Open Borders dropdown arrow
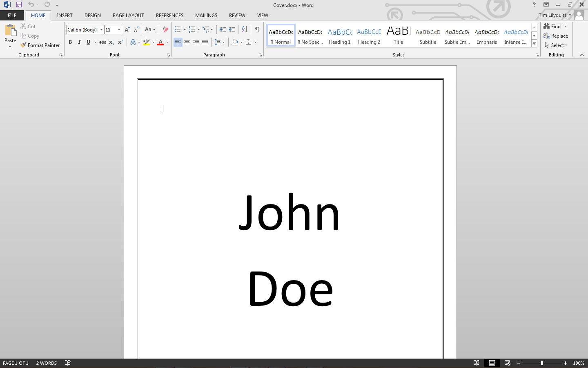 [x=255, y=42]
